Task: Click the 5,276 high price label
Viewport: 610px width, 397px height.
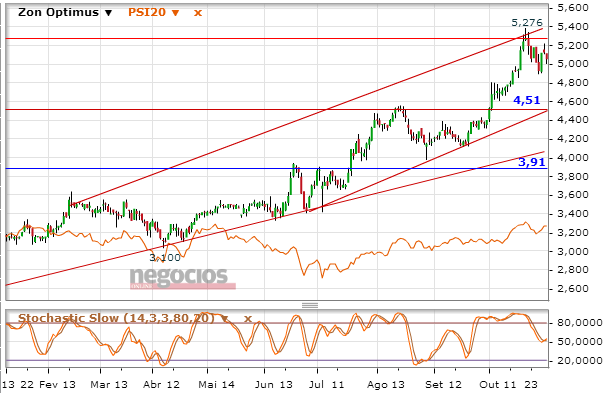Action: (x=527, y=23)
